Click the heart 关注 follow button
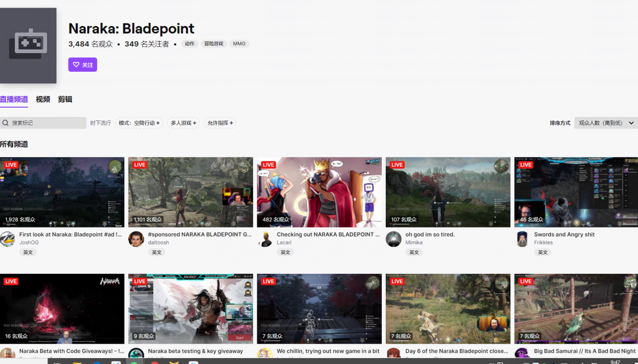This screenshot has width=638, height=364. coord(83,65)
